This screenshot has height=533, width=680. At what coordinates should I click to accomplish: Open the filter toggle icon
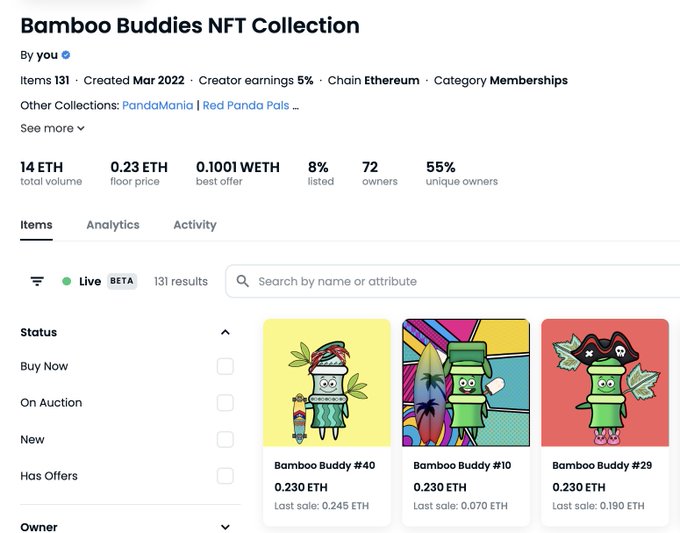[37, 281]
